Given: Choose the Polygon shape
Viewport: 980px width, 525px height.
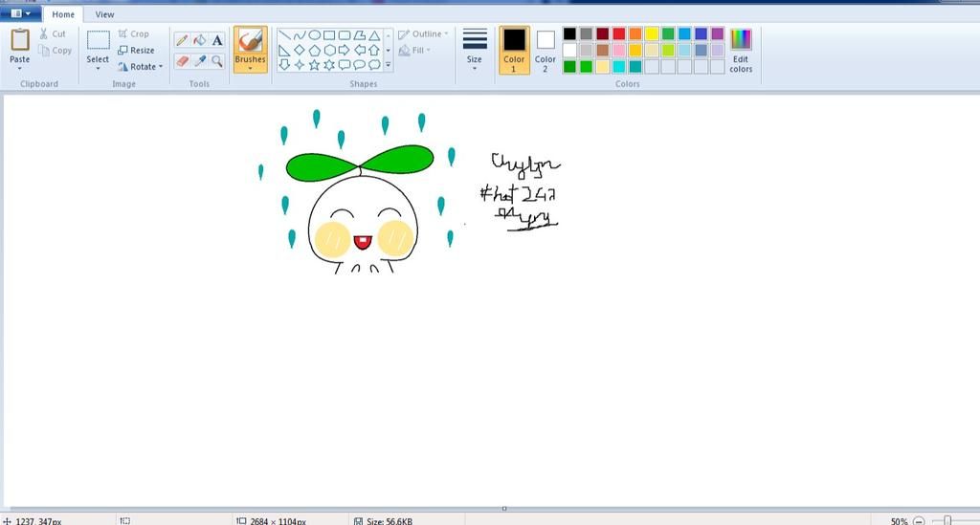Looking at the screenshot, I should [360, 35].
